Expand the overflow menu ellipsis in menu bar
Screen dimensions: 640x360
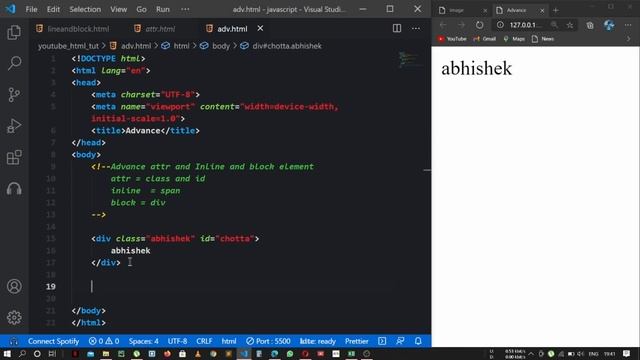(185, 9)
